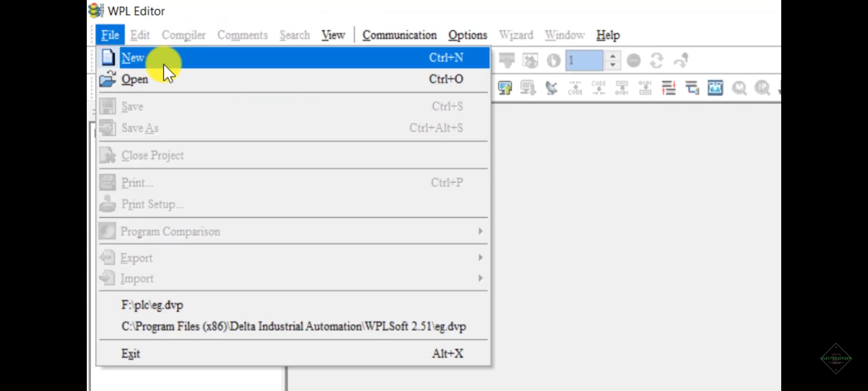Expand the Export submenu arrow
Viewport: 868px width, 391px height.
[x=480, y=257]
